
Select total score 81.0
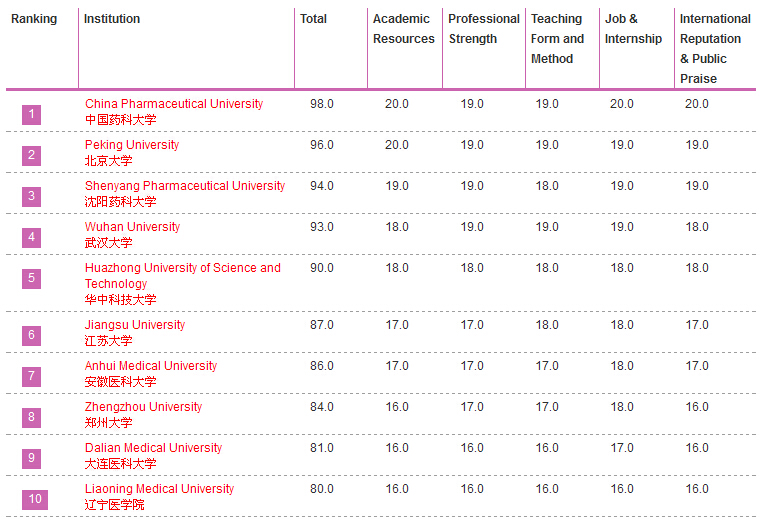(322, 447)
